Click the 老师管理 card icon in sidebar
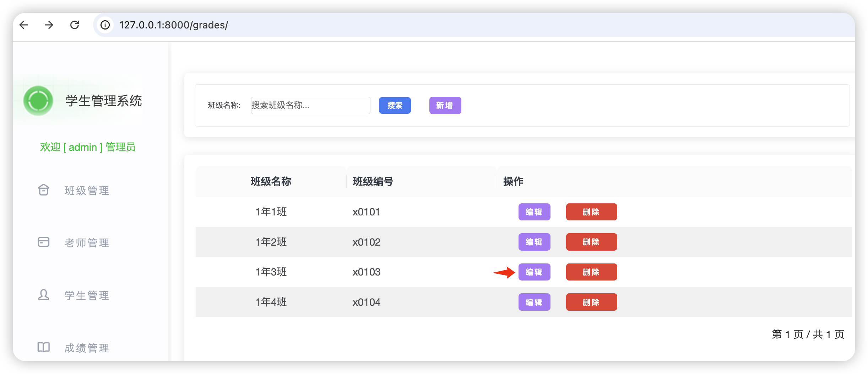Image resolution: width=868 pixels, height=374 pixels. (x=44, y=242)
